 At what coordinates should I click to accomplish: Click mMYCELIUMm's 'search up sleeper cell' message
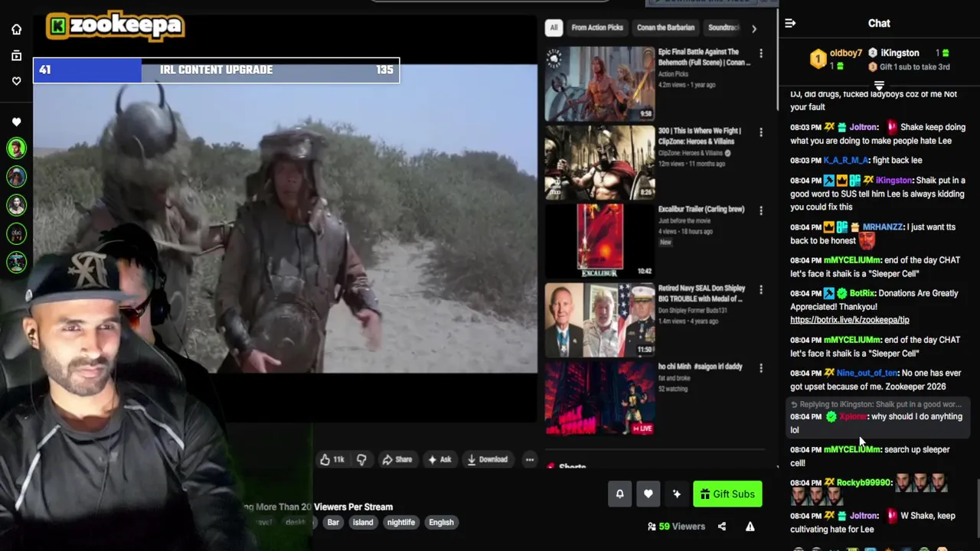[x=876, y=456]
